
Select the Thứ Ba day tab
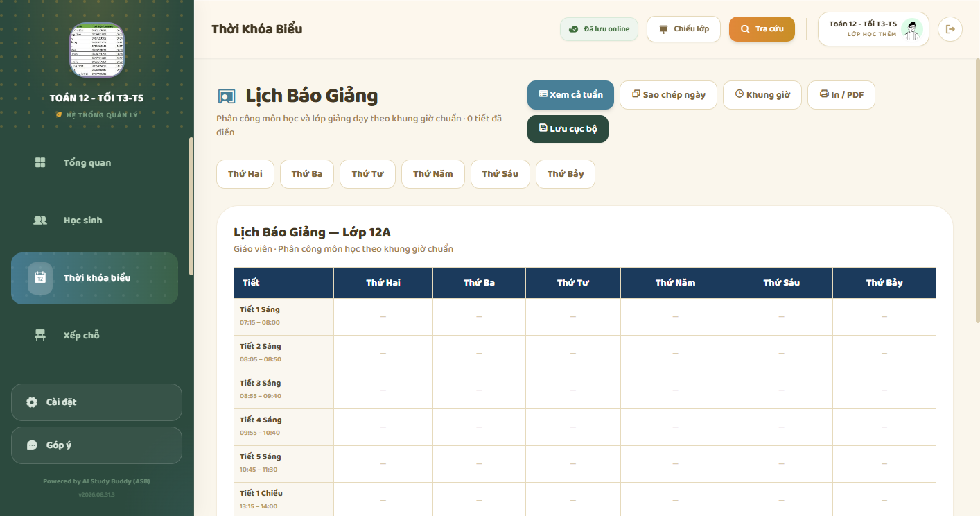307,174
